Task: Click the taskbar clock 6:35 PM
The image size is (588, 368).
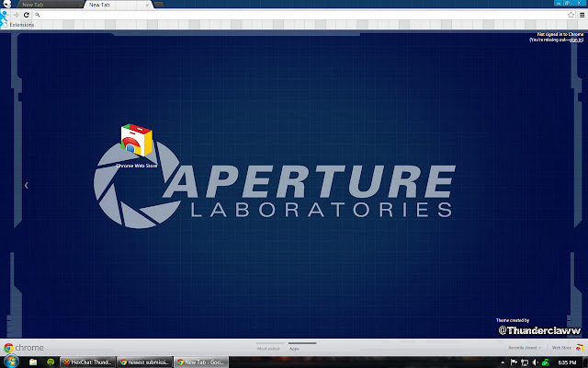Action: (567, 362)
